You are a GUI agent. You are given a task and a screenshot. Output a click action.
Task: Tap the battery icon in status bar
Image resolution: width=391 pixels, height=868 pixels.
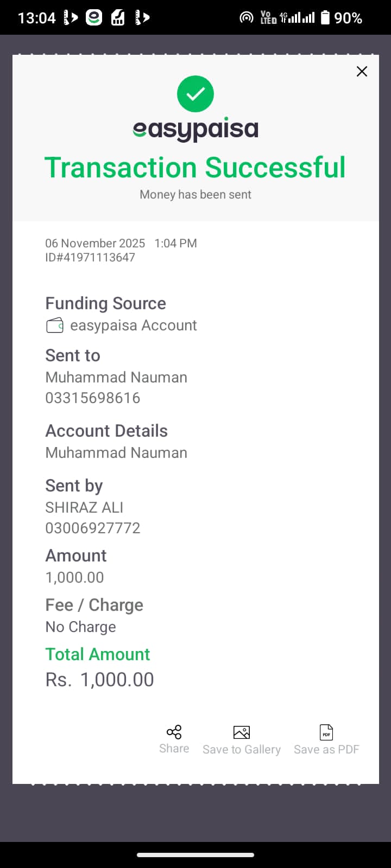click(325, 18)
